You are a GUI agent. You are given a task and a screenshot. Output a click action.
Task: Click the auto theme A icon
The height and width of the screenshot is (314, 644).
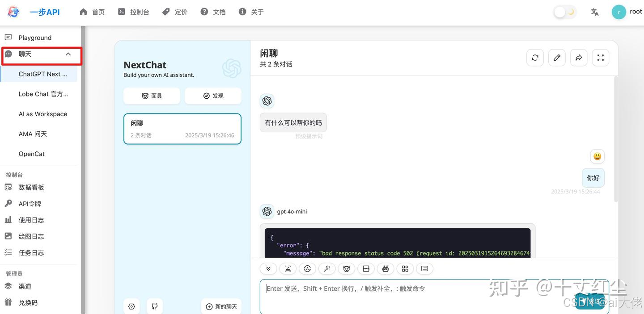(x=307, y=268)
